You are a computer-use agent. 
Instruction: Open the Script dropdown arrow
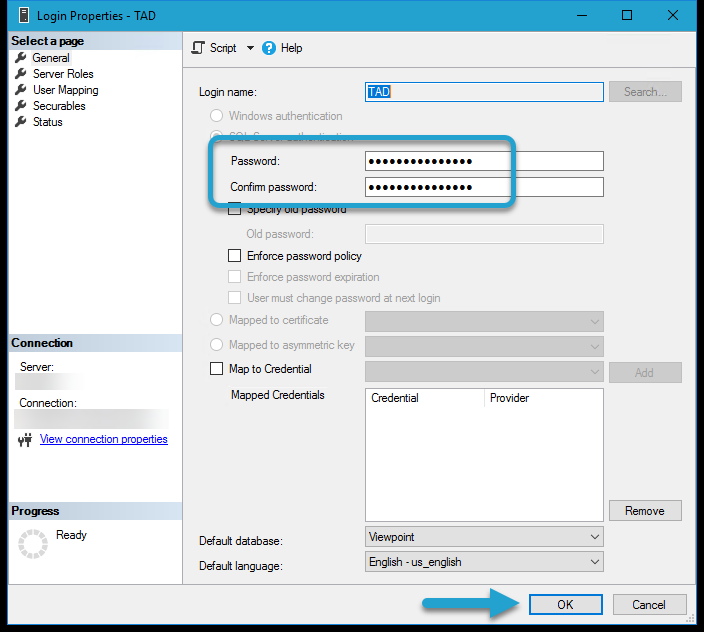pyautogui.click(x=250, y=48)
